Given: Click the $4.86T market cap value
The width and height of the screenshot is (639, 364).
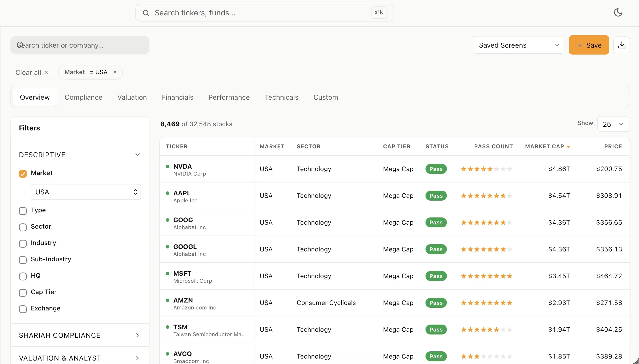Looking at the screenshot, I should [x=559, y=169].
